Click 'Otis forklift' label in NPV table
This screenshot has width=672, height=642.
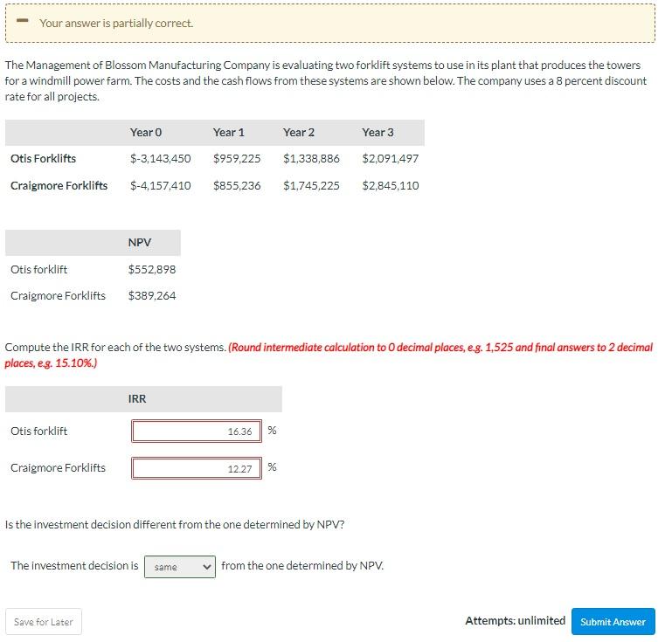point(39,269)
